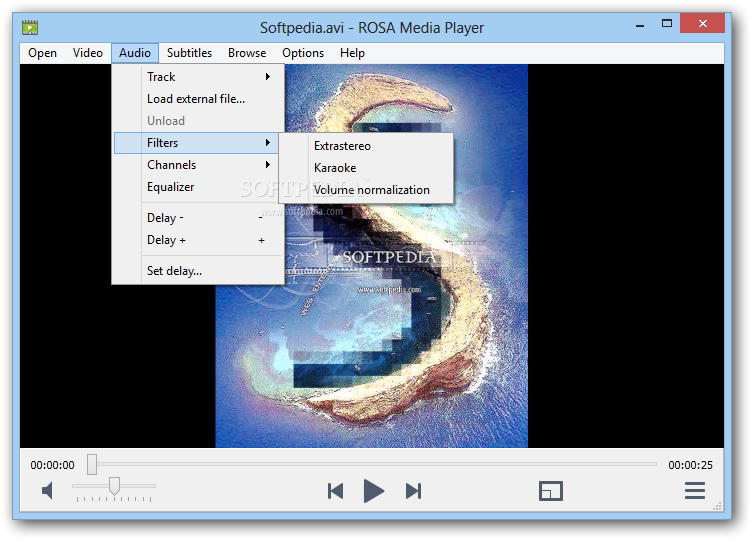Open the Subtitles menu
Image resolution: width=752 pixels, height=540 pixels.
tap(189, 53)
